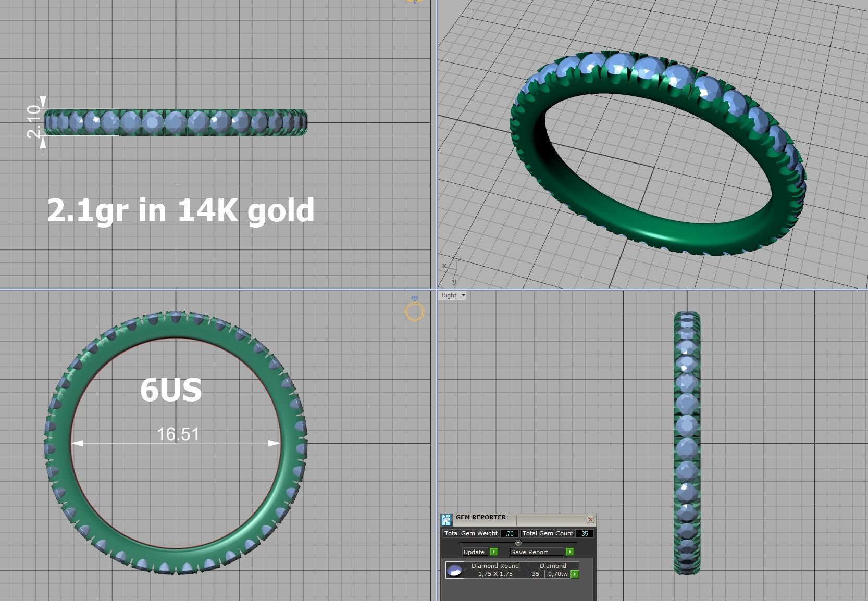The image size is (868, 601).
Task: Click the Update button label
Action: coord(474,552)
